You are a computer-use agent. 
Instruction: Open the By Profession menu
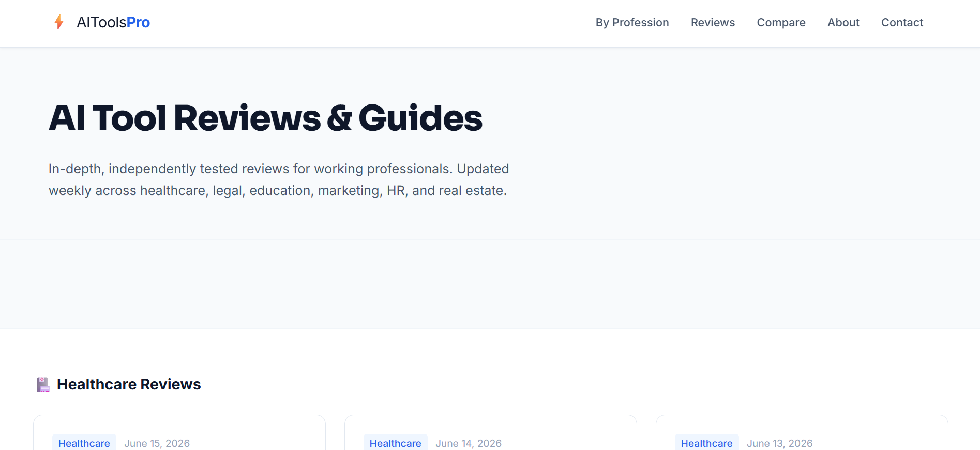(632, 23)
